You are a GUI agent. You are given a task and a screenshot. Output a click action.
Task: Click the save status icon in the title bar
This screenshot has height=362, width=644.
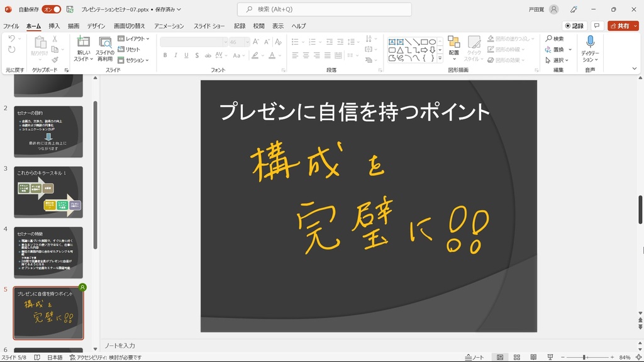pos(70,9)
